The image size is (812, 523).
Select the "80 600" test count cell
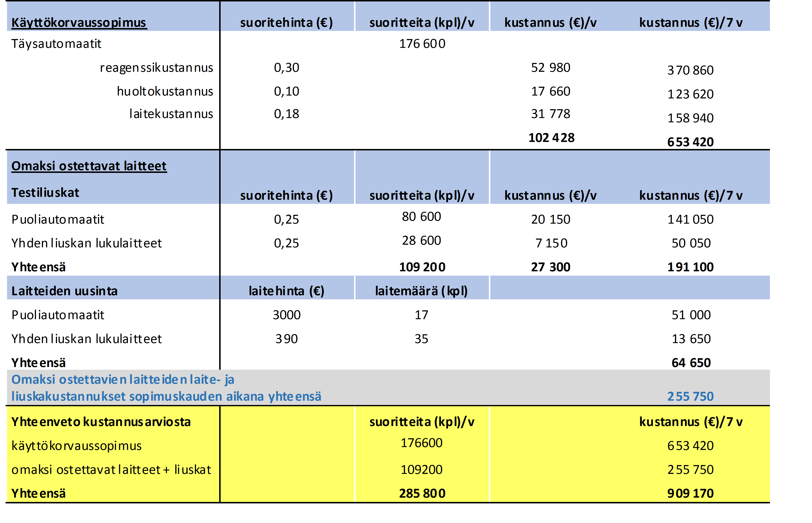point(421,217)
